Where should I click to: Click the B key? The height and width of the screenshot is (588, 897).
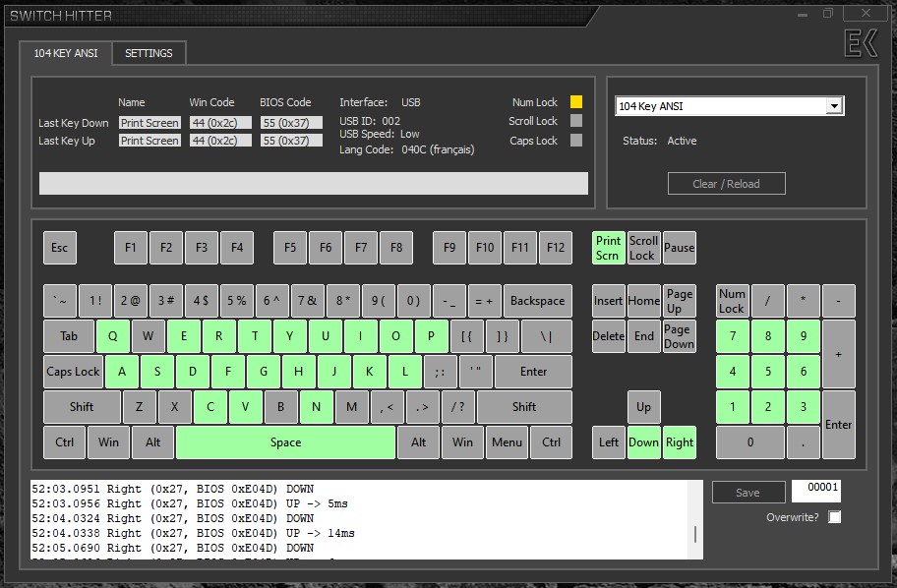(281, 407)
